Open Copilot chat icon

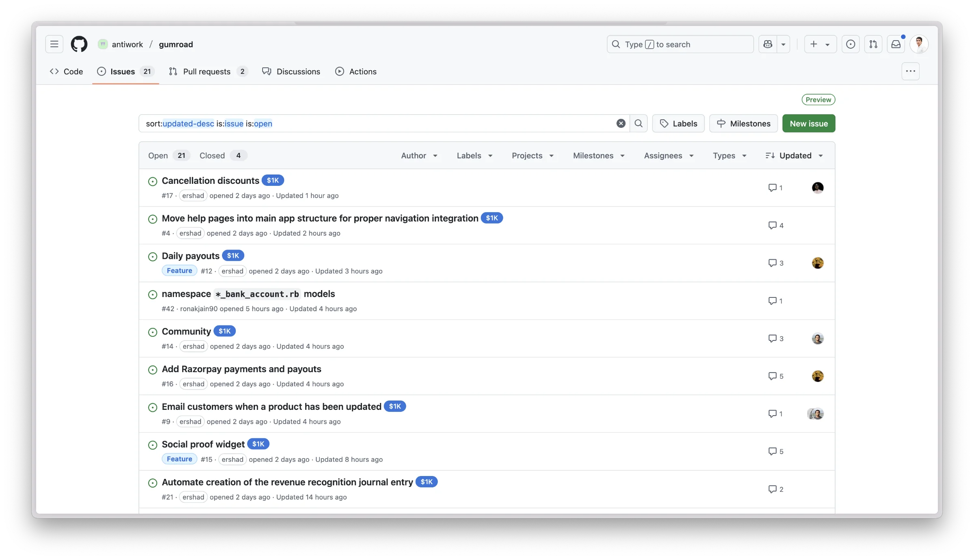[x=768, y=44]
